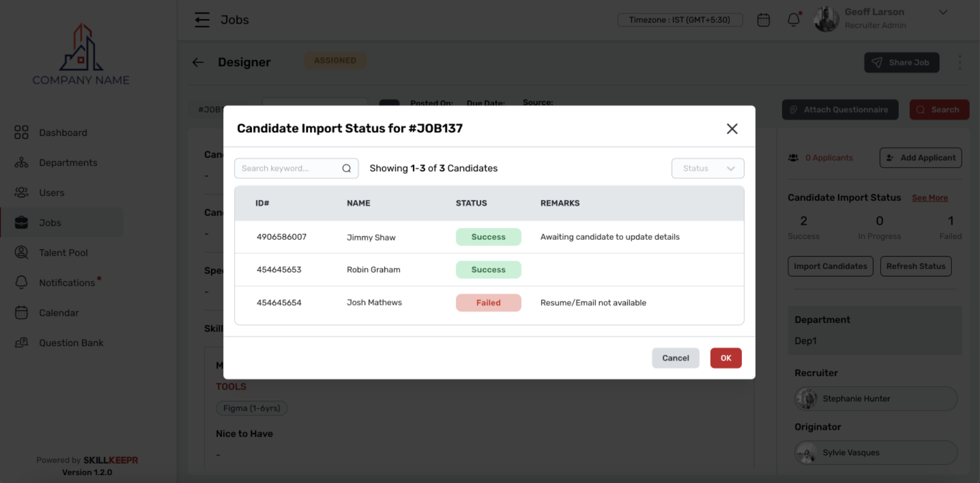
Task: Open the Timezone IST selector
Action: click(x=679, y=20)
